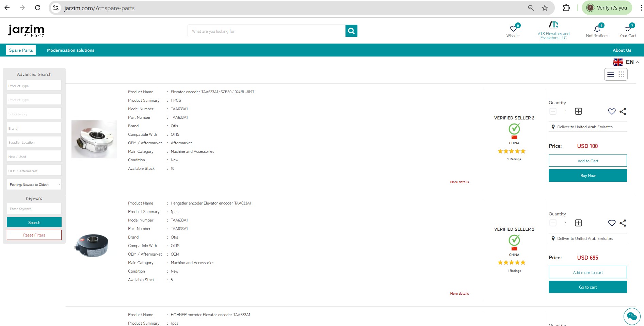This screenshot has width=644, height=326.
Task: Click the Enter Keyword input field
Action: pyautogui.click(x=34, y=209)
